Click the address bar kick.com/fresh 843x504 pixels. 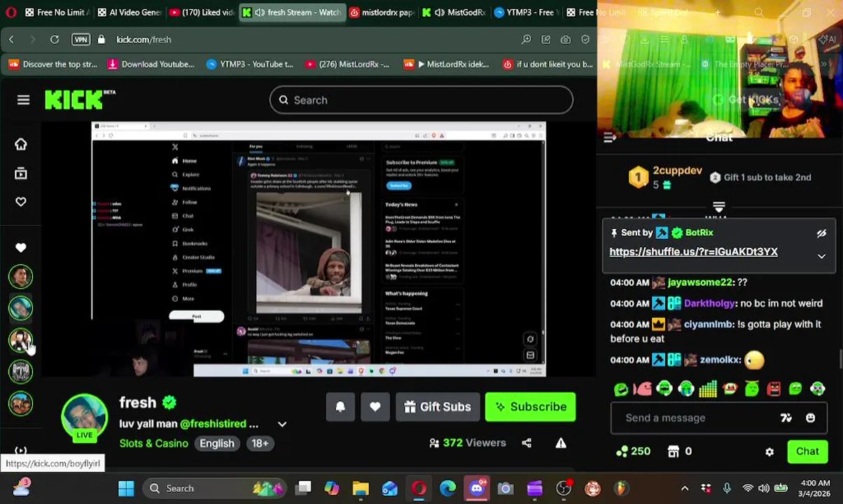pos(144,39)
